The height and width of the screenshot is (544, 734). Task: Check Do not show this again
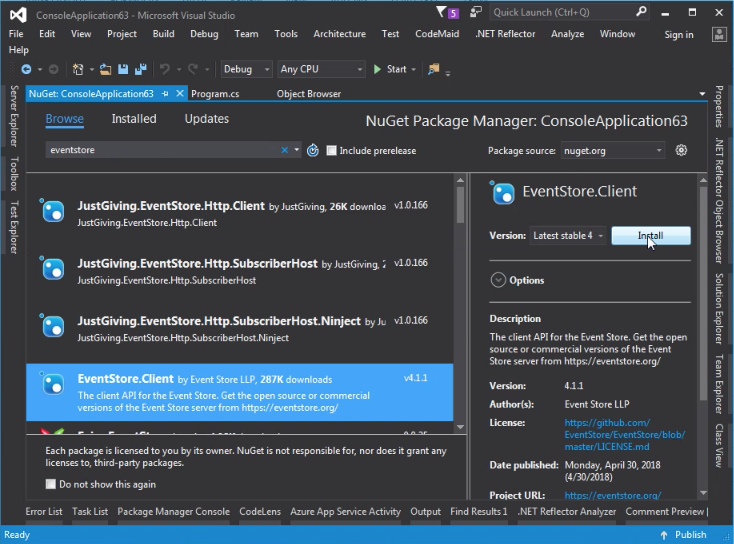point(51,484)
